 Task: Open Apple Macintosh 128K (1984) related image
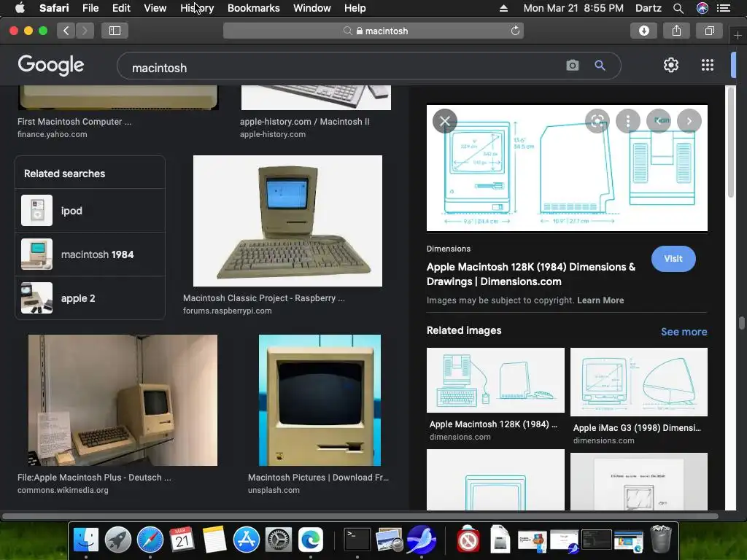tap(495, 380)
